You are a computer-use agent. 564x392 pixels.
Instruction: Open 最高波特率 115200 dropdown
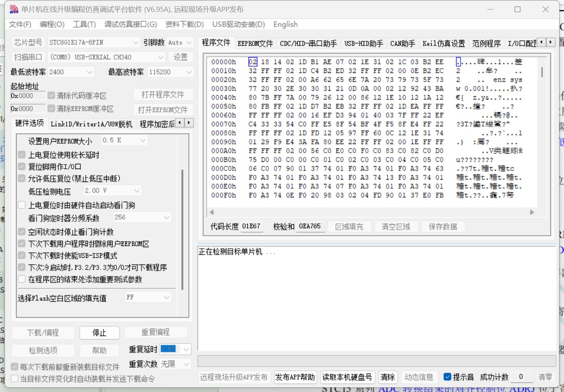click(171, 72)
